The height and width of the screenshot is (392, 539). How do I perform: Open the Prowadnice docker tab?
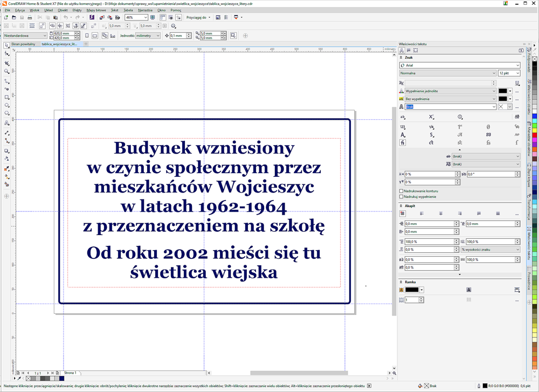pos(529,280)
